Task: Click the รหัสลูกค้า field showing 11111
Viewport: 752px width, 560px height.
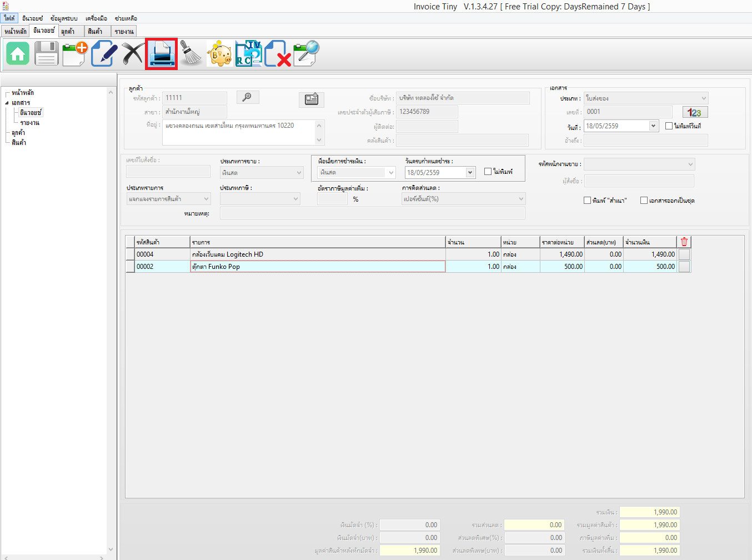Action: click(x=194, y=98)
